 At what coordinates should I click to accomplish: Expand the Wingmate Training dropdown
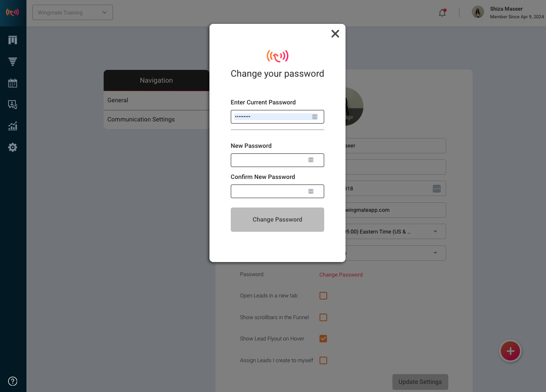coord(73,12)
